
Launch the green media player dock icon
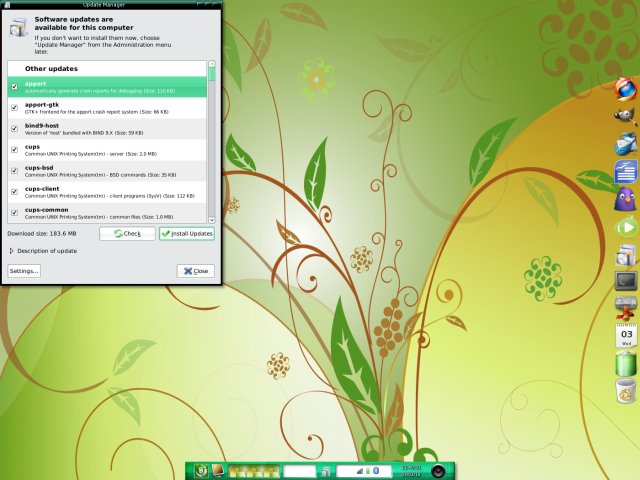tap(626, 228)
